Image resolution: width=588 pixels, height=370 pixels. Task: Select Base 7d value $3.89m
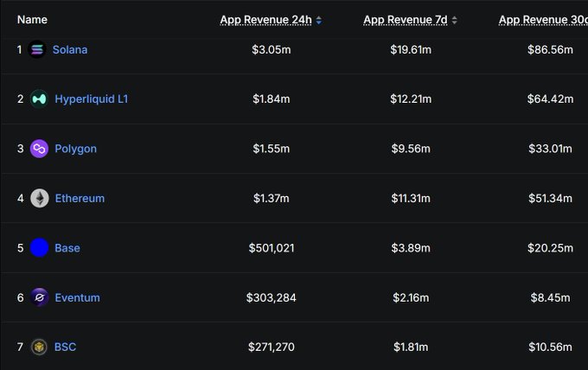411,248
